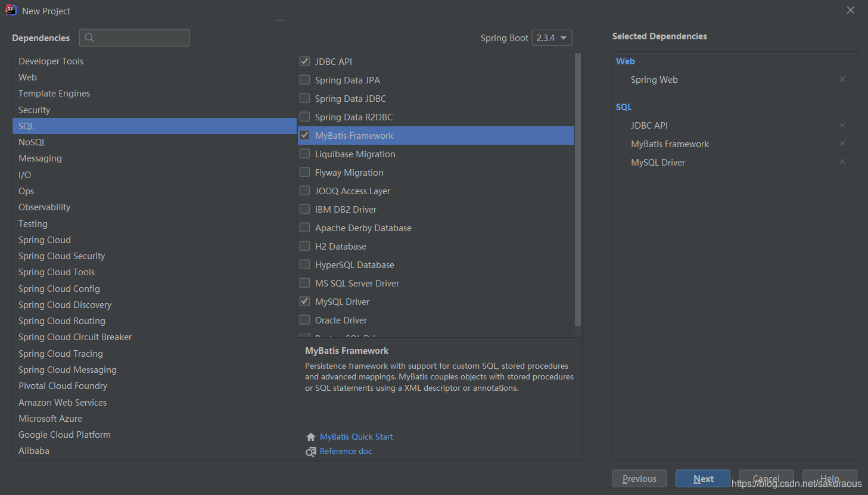Select the H2 Database checkbox
The height and width of the screenshot is (495, 868).
(x=304, y=246)
